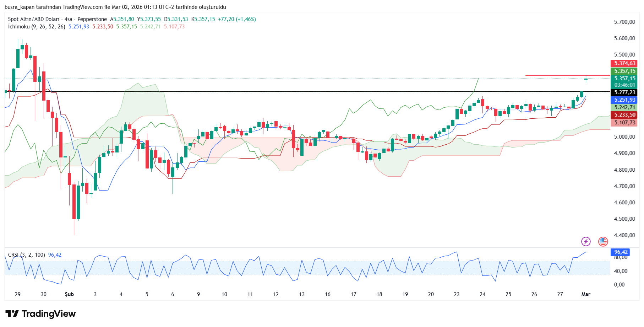The height and width of the screenshot is (327, 644).
Task: Click the 5.700,00 level on price scale
Action: 624,22
